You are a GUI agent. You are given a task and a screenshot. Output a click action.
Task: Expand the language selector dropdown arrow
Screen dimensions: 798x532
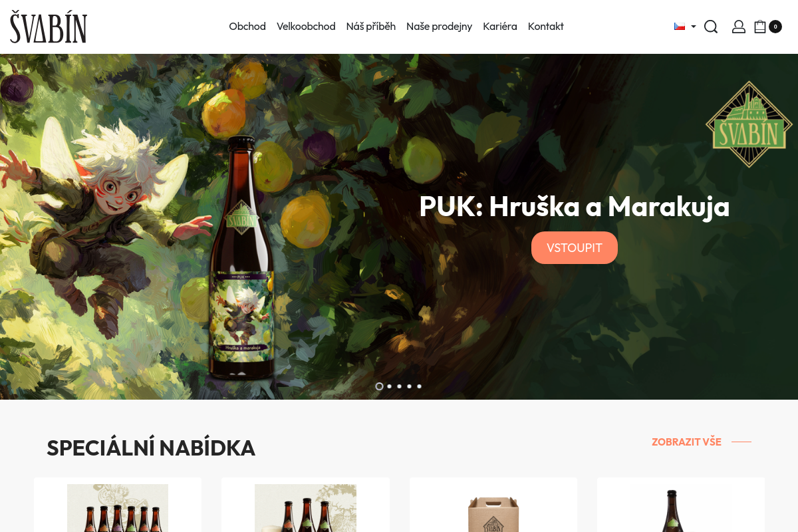(x=694, y=27)
